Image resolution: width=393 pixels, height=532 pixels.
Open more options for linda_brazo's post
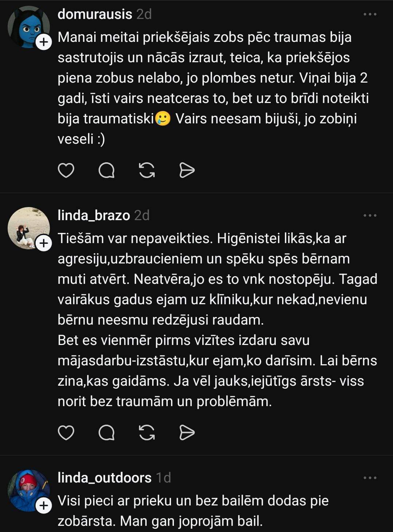(370, 215)
